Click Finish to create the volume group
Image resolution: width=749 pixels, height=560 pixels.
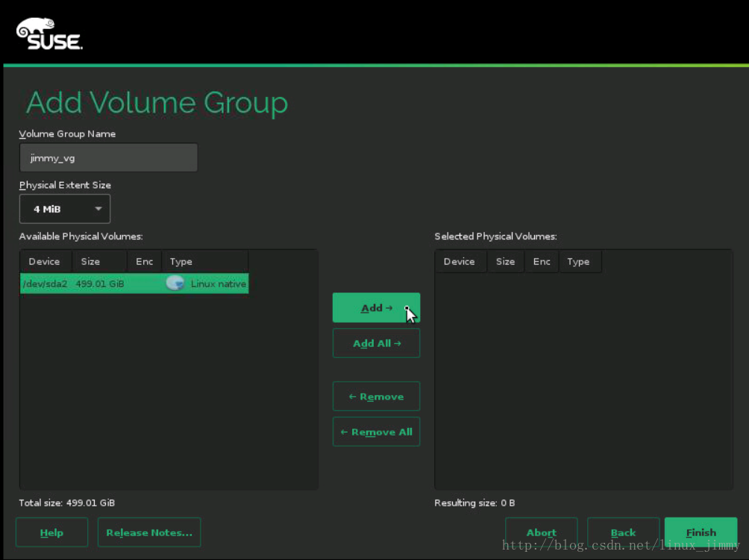(701, 532)
